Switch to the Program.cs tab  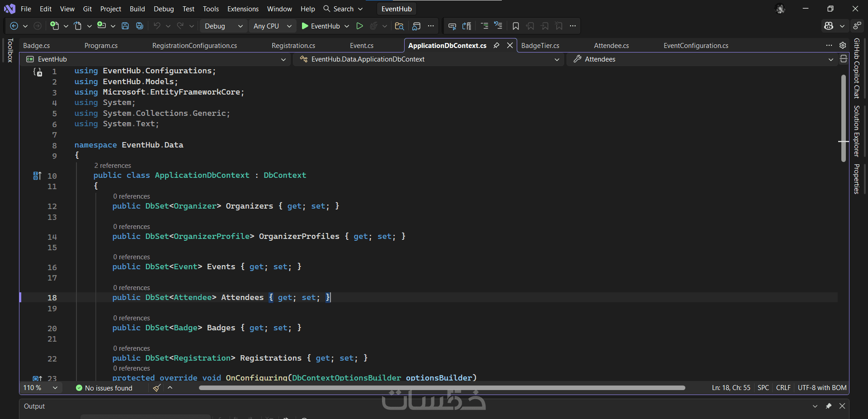[x=101, y=45]
